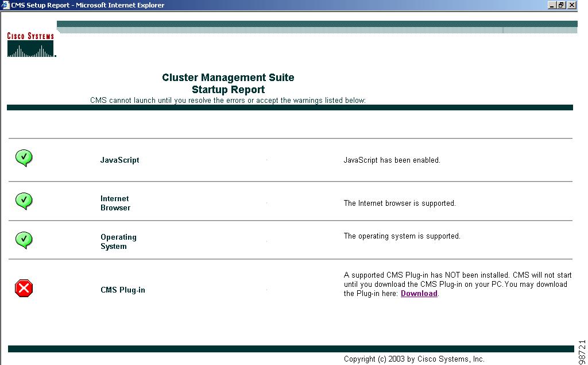Click the green check icon beside Operating System
This screenshot has width=588, height=365.
pos(24,240)
